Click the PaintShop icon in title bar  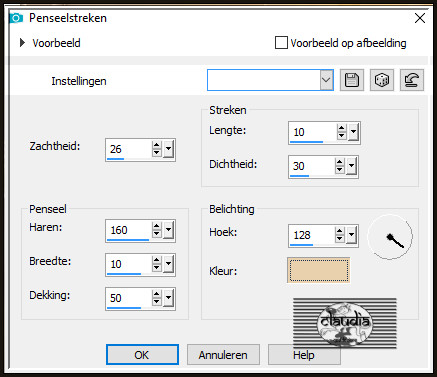tap(16, 18)
